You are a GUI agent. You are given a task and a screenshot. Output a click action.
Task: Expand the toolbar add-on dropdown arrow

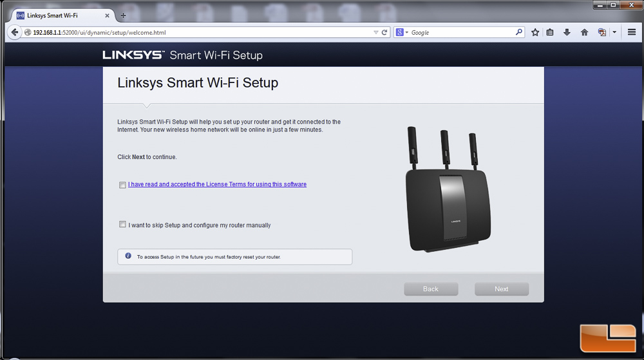pyautogui.click(x=614, y=32)
